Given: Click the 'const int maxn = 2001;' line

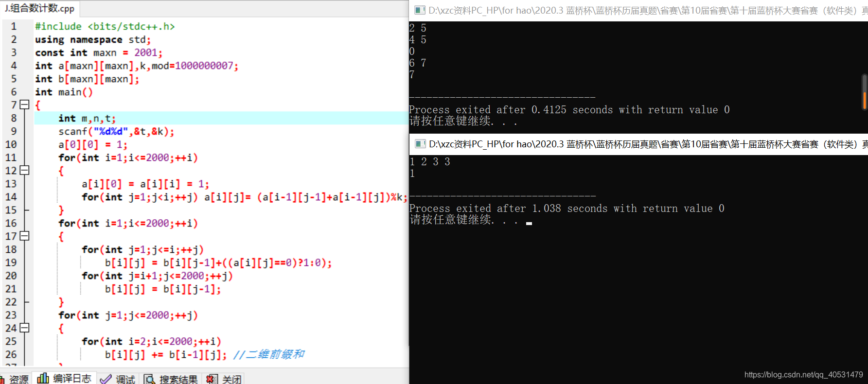Looking at the screenshot, I should click(99, 52).
